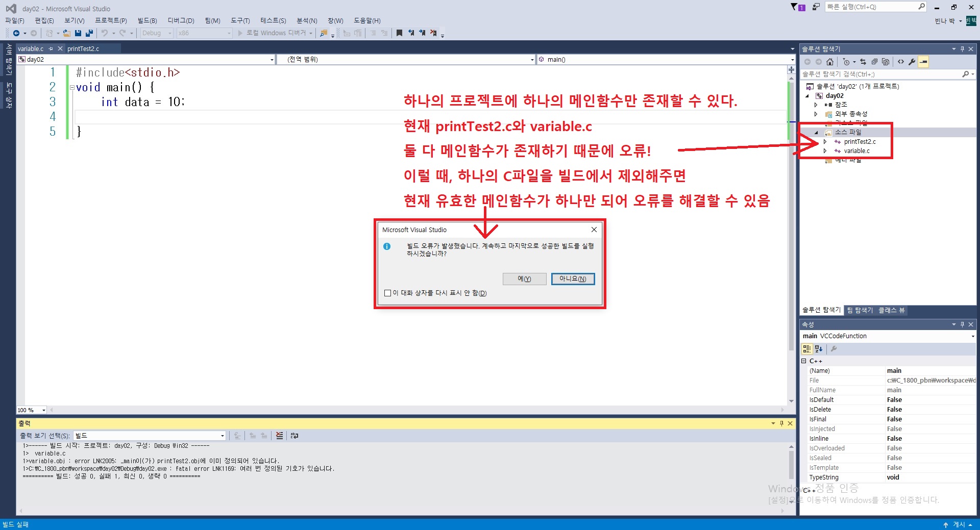Open the x86 platform dropdown
Screen dimensions: 980x530
229,33
